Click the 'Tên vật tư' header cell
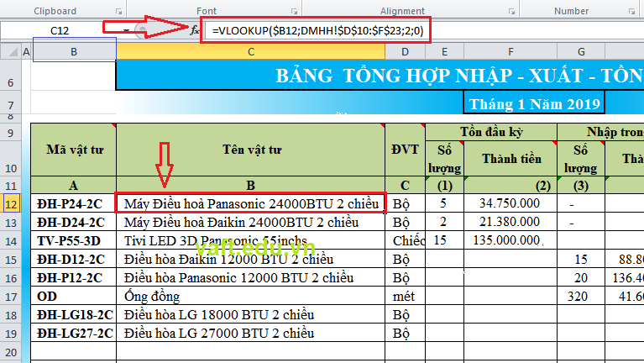Viewport: 644px width, 363px height. point(251,150)
